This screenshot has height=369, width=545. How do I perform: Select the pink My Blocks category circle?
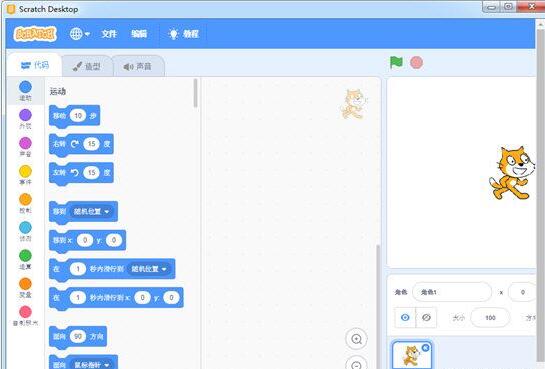click(x=25, y=312)
